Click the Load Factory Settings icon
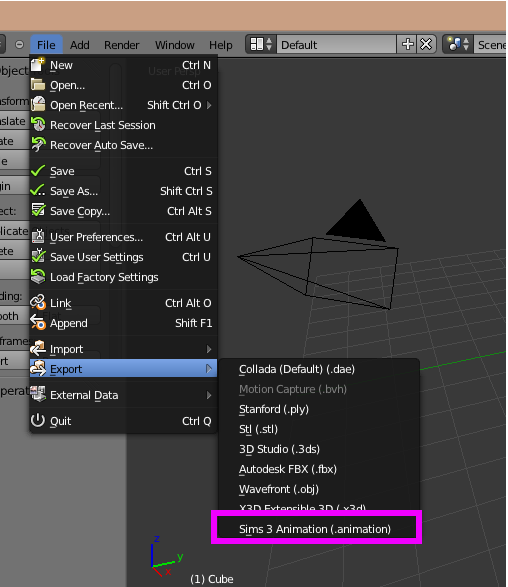The width and height of the screenshot is (508, 587). pos(38,277)
